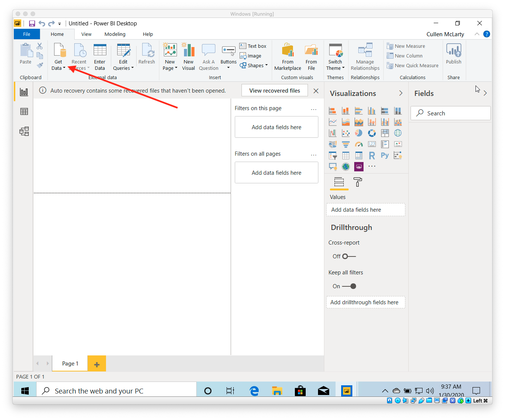
Task: Open Customize Quick Access Toolbar dropdown
Action: (x=60, y=24)
